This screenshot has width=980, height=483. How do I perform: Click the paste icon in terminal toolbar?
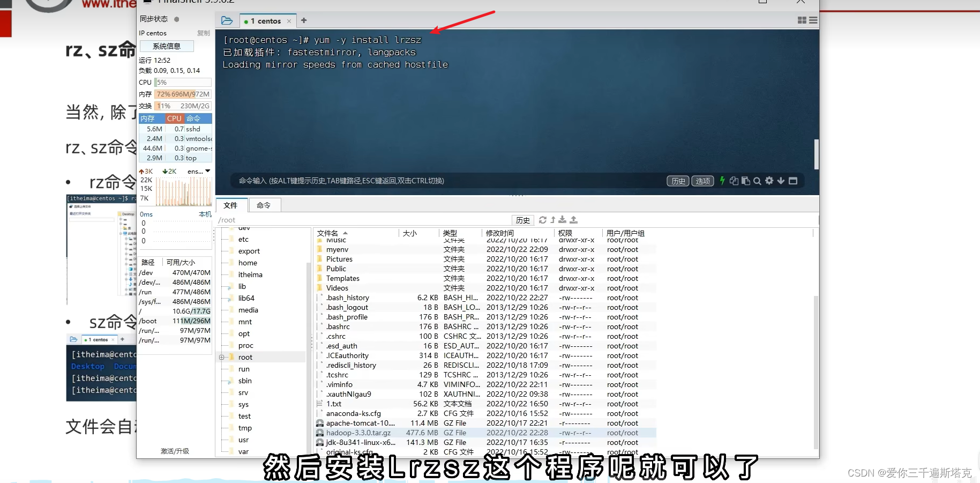point(745,181)
